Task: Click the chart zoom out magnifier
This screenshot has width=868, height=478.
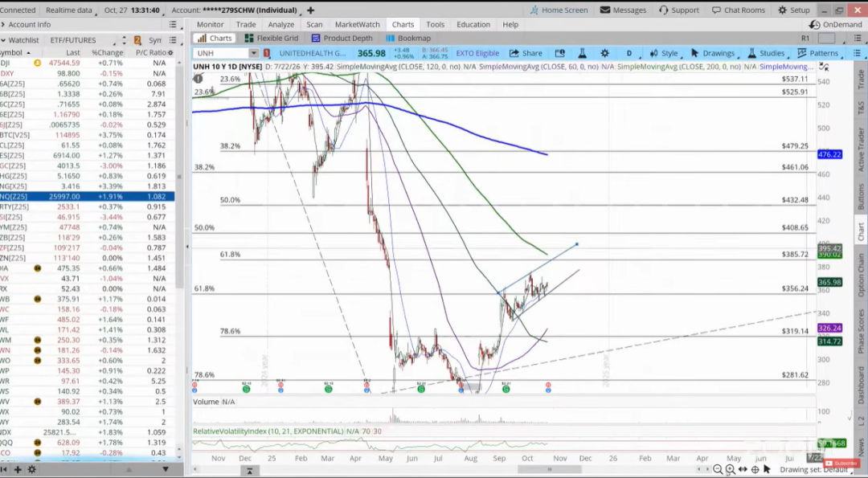Action: coord(716,469)
